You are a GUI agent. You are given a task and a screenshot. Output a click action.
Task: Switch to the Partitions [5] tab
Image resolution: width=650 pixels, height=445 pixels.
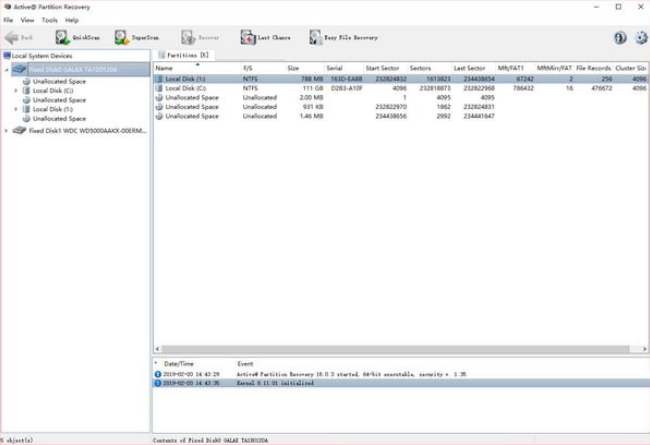pos(184,55)
